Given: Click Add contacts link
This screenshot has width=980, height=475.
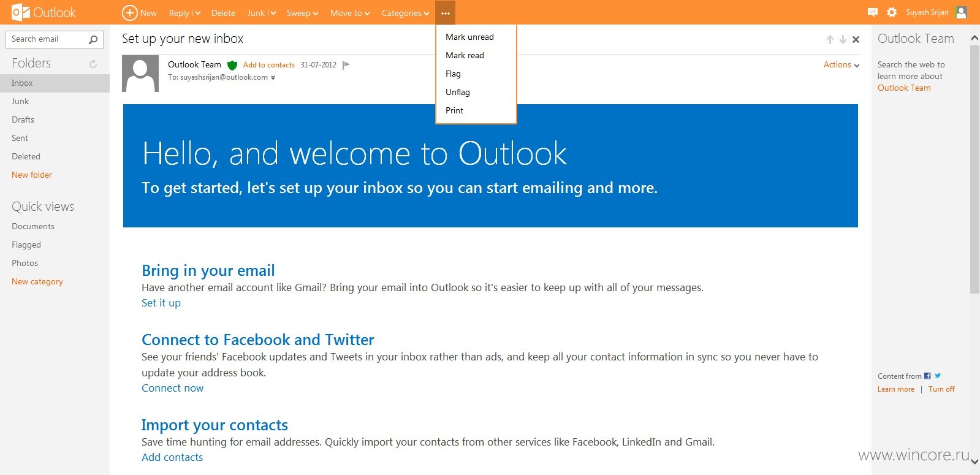Looking at the screenshot, I should pos(172,457).
